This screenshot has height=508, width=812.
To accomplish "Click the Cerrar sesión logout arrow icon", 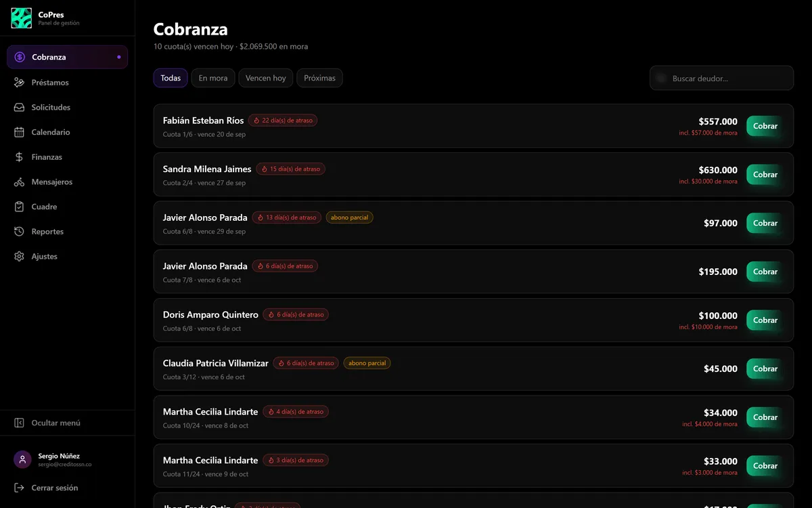I will coord(19,488).
